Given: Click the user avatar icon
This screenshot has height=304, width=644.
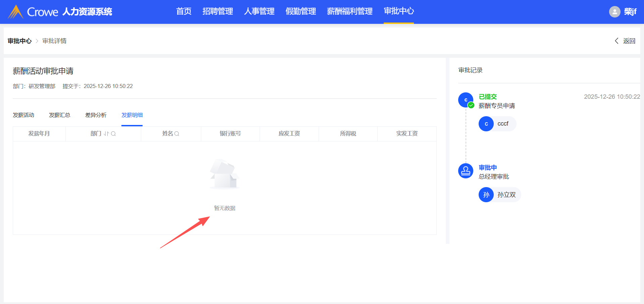Looking at the screenshot, I should click(x=614, y=12).
